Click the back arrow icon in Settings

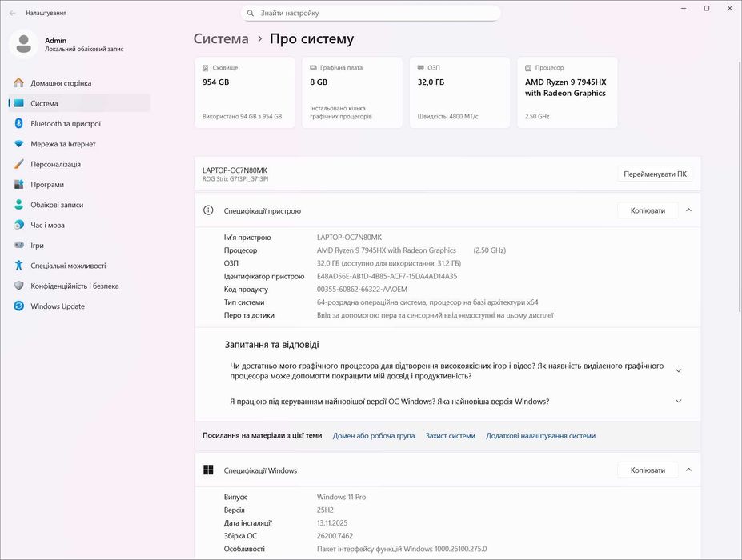coord(12,14)
